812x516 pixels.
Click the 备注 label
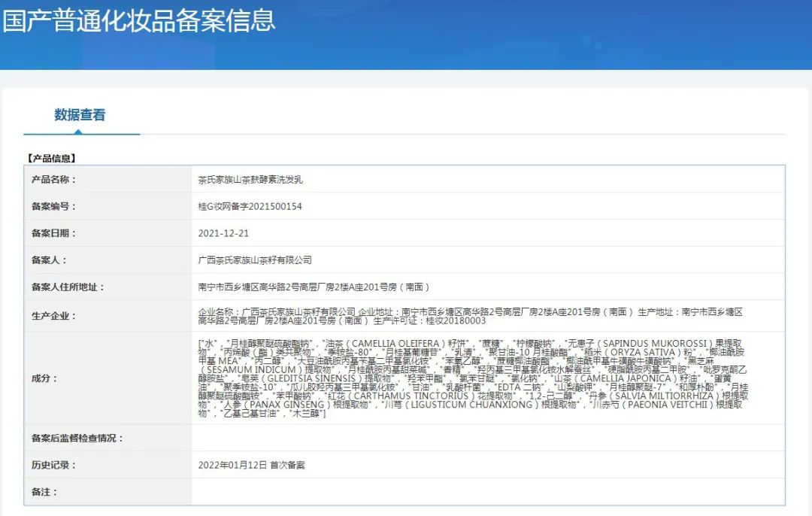pos(44,492)
